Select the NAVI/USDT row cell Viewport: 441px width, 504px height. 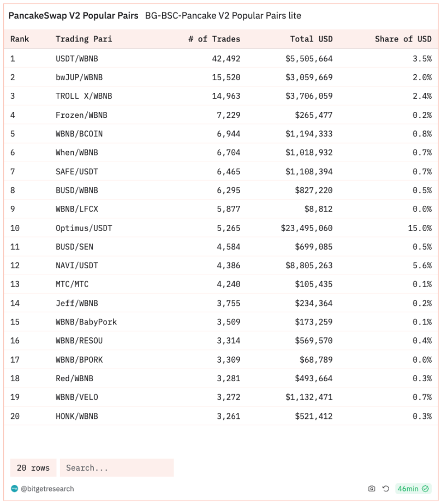(x=76, y=265)
